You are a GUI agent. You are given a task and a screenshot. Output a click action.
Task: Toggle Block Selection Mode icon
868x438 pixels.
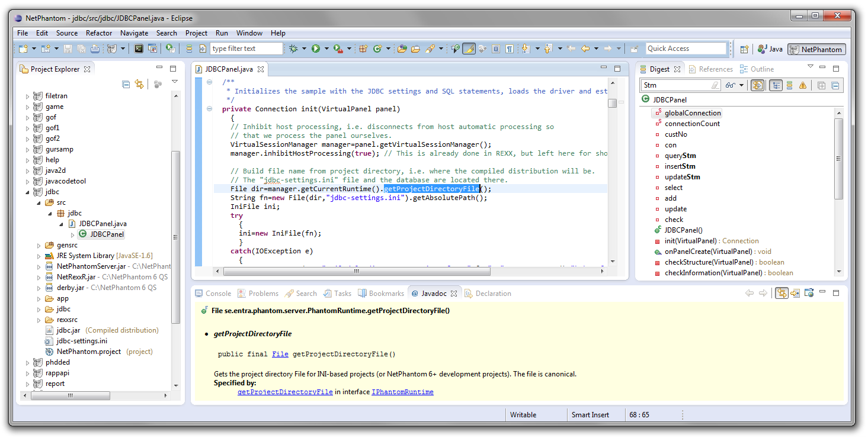[x=496, y=49]
